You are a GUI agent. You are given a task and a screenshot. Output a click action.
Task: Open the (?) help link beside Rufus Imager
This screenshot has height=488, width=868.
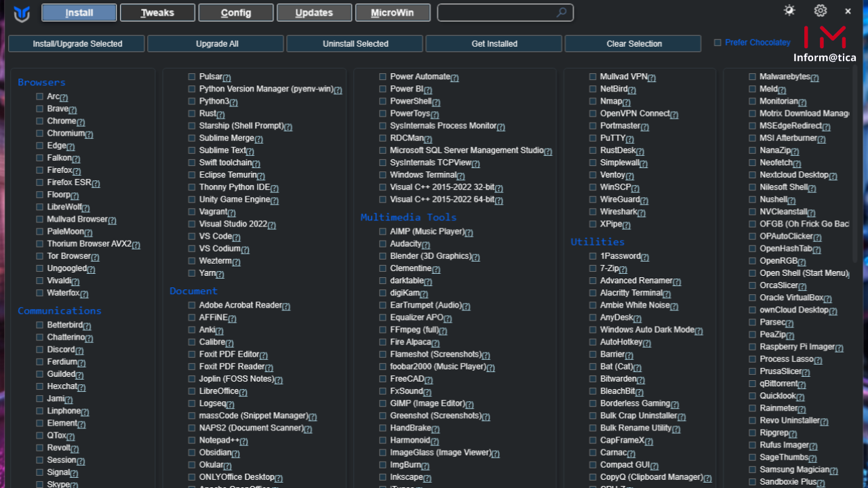[813, 447]
